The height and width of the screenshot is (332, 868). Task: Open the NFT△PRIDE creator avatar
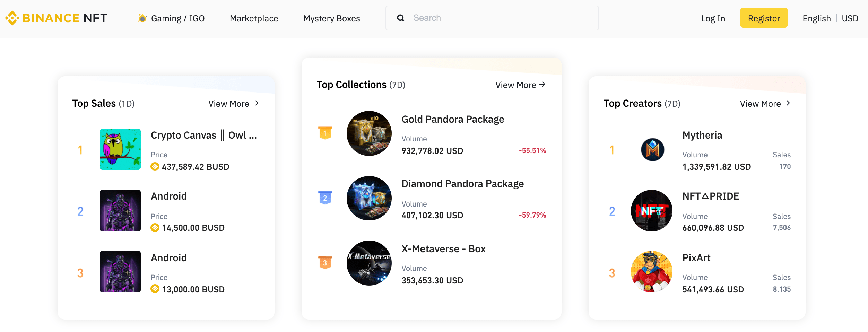point(652,211)
